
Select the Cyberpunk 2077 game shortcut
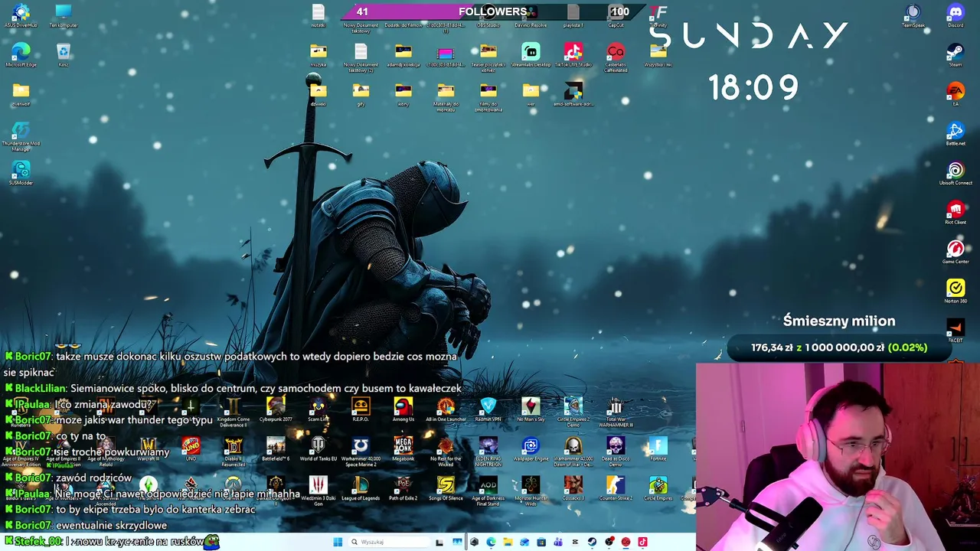pyautogui.click(x=276, y=409)
